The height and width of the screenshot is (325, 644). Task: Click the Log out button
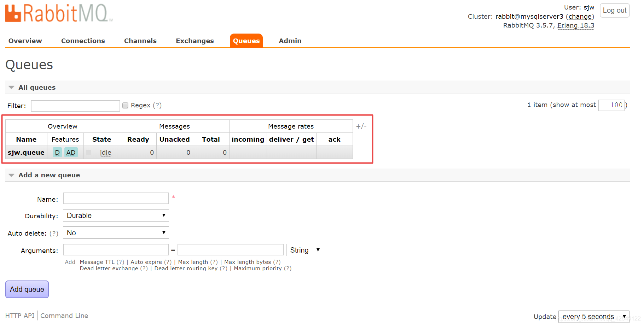[615, 10]
